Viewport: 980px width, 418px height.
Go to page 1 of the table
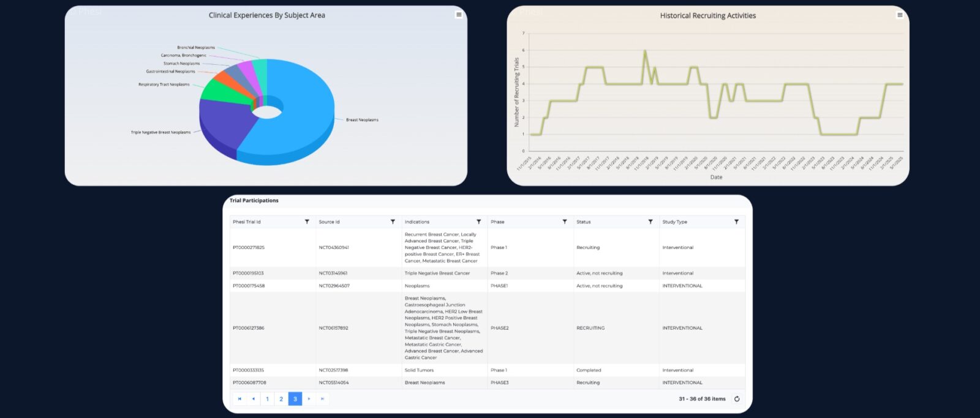click(267, 399)
